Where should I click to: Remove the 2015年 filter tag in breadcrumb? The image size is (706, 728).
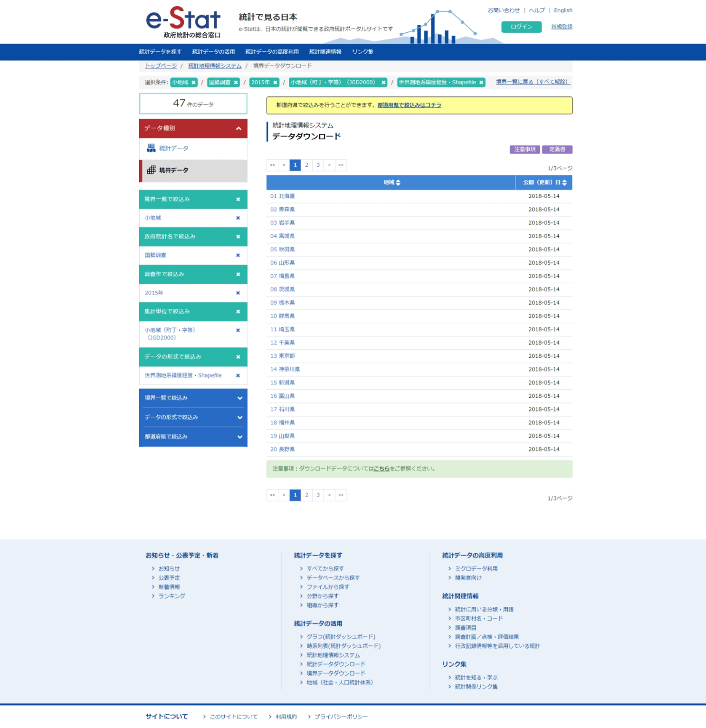click(x=275, y=83)
